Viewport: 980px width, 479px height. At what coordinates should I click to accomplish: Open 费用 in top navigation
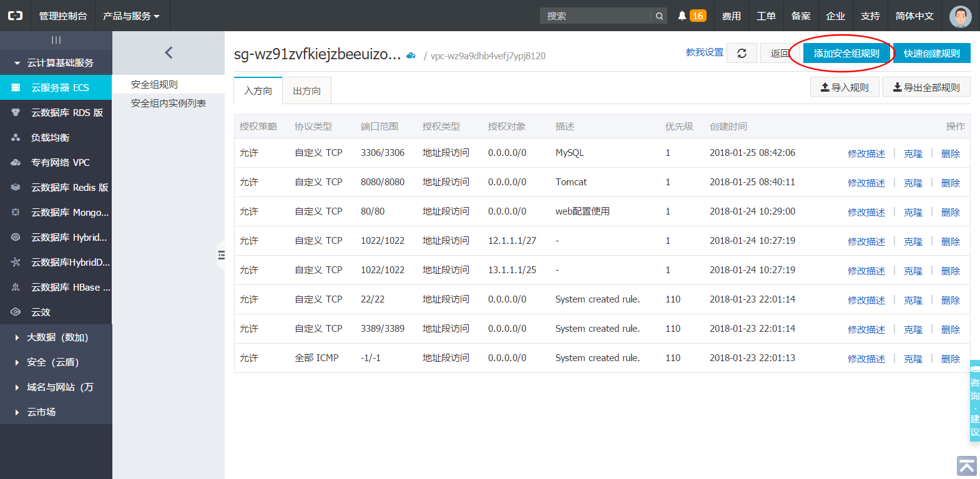pos(732,16)
